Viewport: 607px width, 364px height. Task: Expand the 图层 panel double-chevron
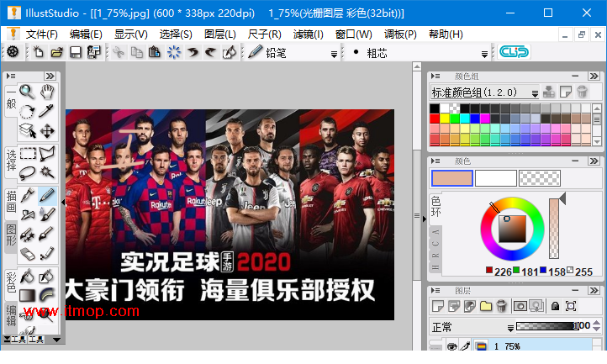pyautogui.click(x=594, y=290)
